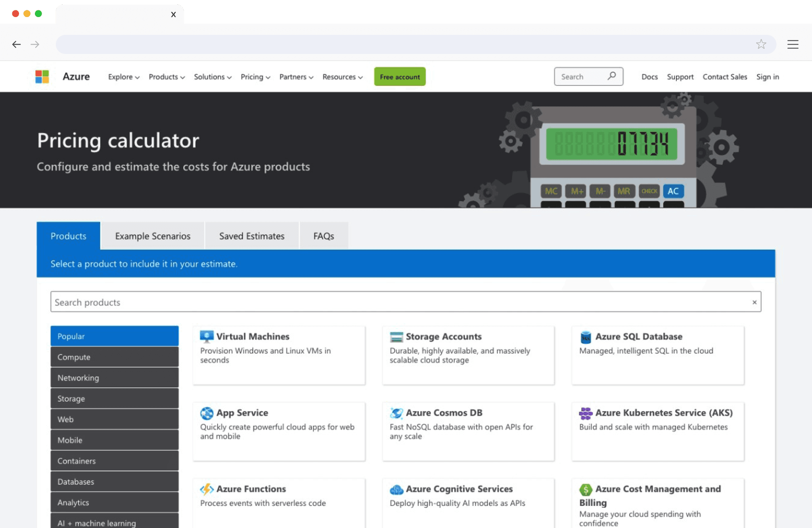Viewport: 812px width, 528px height.
Task: Click the Sign in link
Action: point(767,77)
